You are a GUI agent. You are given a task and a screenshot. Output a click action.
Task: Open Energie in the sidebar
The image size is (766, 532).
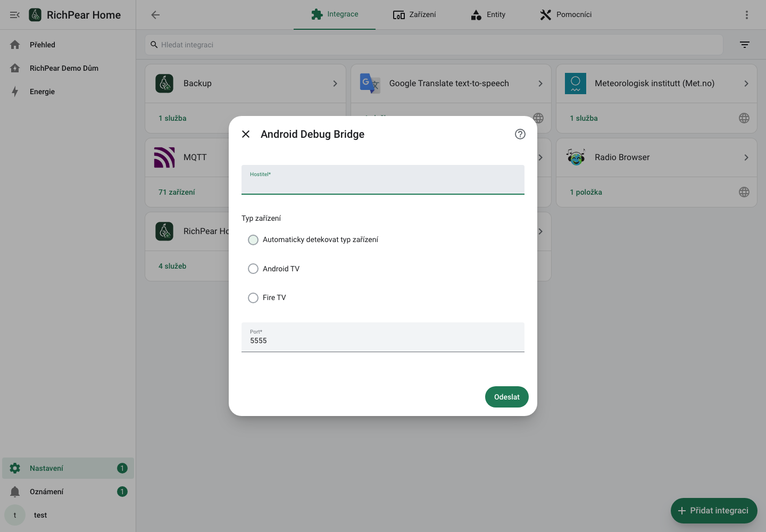(x=68, y=92)
